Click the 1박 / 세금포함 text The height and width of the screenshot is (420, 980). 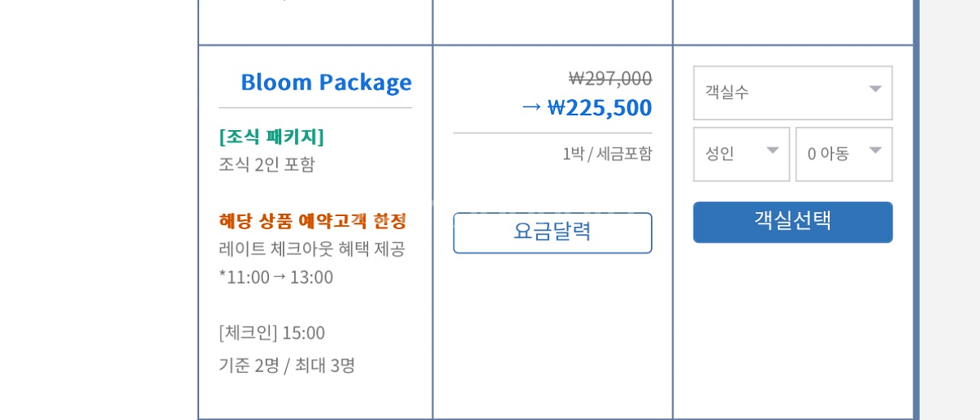pyautogui.click(x=607, y=154)
